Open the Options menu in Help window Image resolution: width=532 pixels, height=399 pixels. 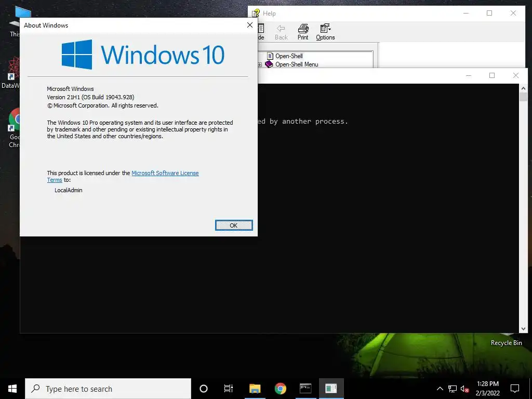pos(325,32)
